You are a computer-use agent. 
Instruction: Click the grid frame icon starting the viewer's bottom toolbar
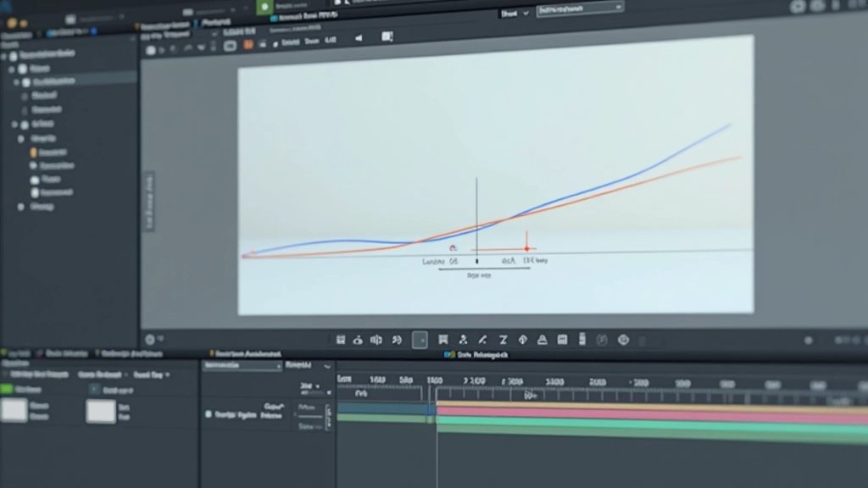point(341,340)
